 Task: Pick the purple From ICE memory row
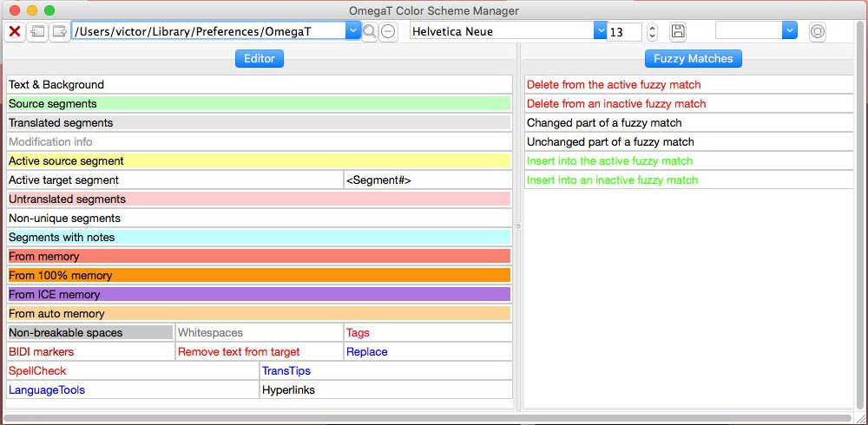click(x=260, y=294)
